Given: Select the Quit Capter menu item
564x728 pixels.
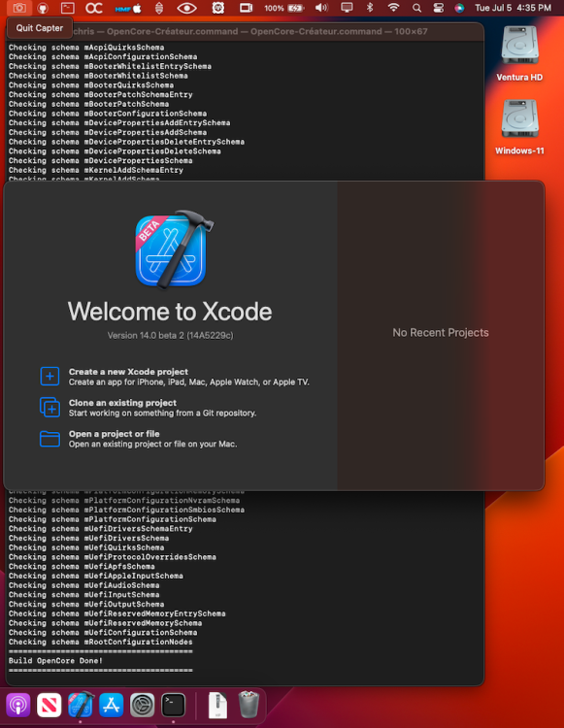Looking at the screenshot, I should click(x=40, y=28).
